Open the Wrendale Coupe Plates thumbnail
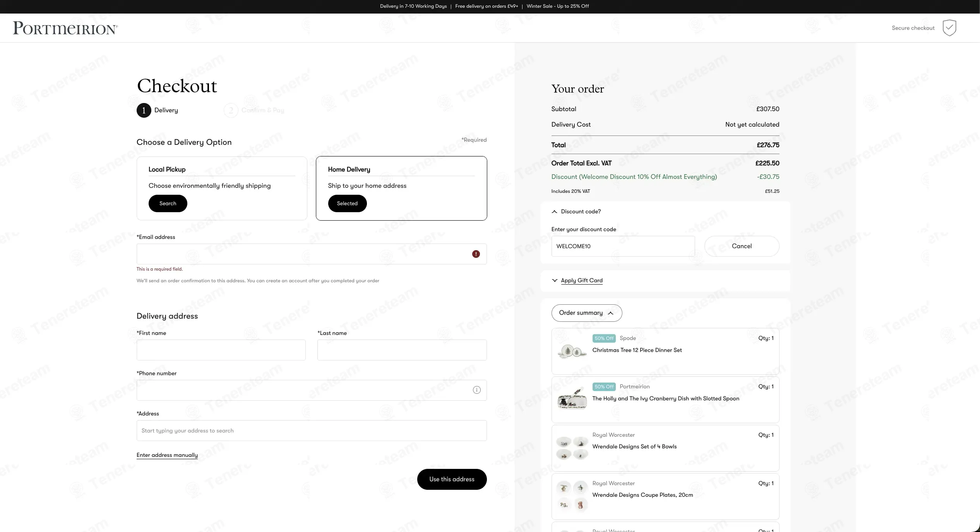Viewport: 980px width, 532px height. point(572,497)
